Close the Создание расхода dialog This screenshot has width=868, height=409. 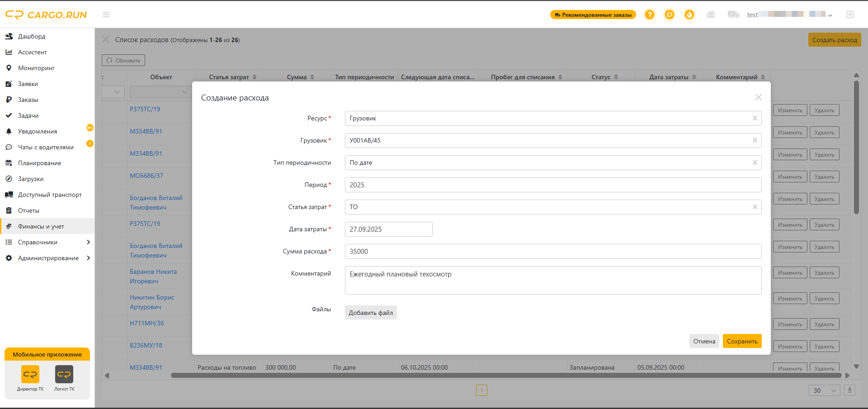click(x=759, y=97)
